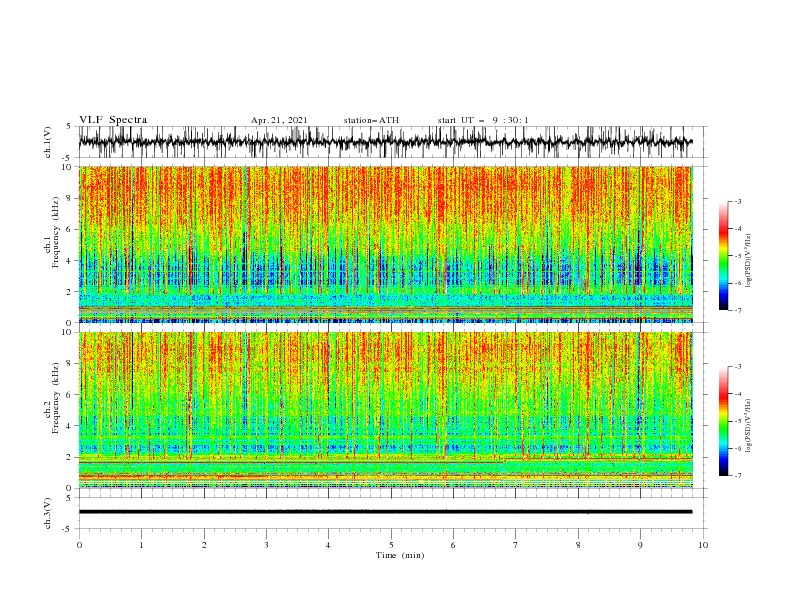The height and width of the screenshot is (612, 792).
Task: Click the 'Time (min)' axis label
Action: point(400,555)
